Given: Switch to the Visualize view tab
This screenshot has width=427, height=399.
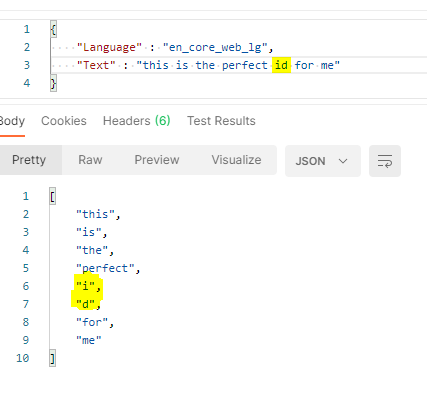Looking at the screenshot, I should (236, 160).
